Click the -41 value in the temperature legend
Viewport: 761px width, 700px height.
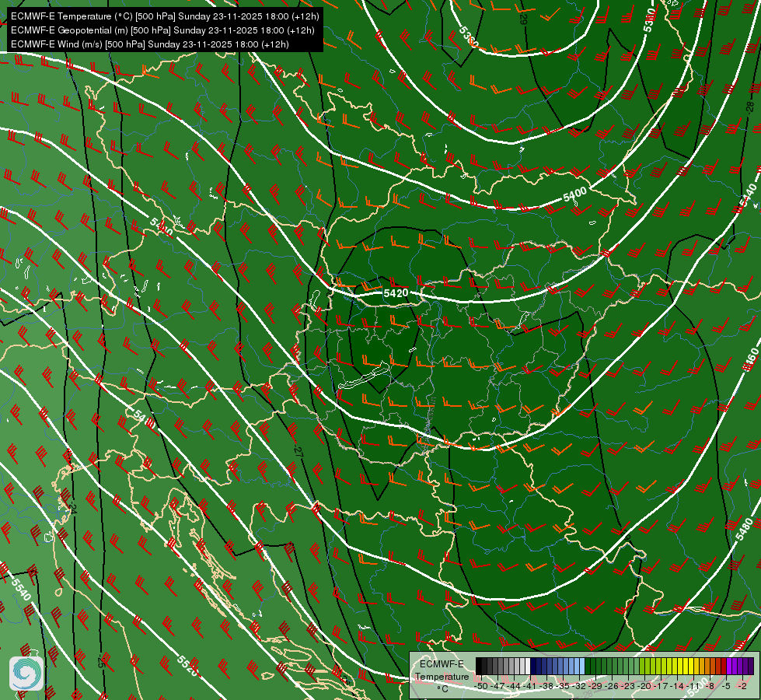(x=531, y=686)
